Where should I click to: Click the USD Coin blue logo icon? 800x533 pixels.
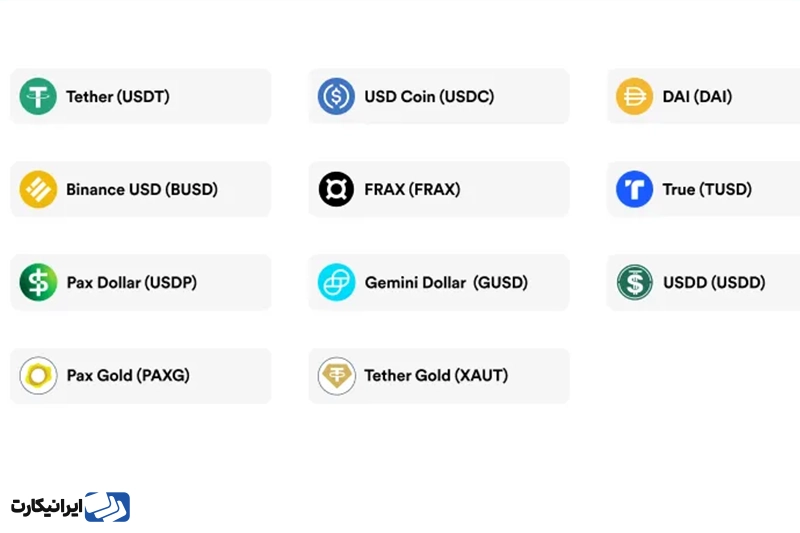(336, 97)
